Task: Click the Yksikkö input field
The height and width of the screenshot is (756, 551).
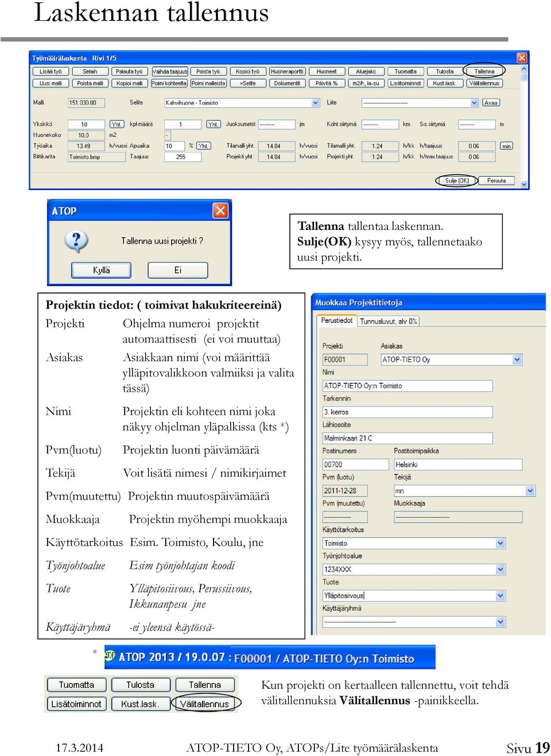Action: pyautogui.click(x=86, y=124)
